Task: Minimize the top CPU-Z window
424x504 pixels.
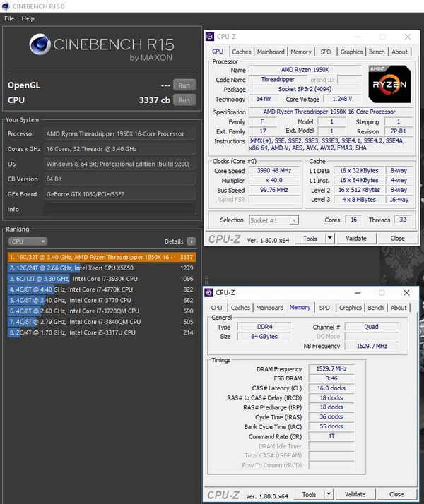Action: [x=359, y=37]
